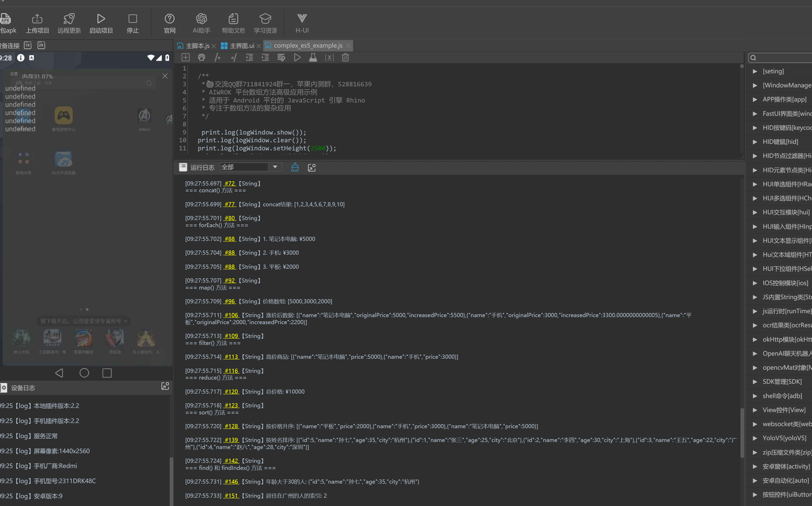Toggle 2X device screen scale

[x=41, y=45]
